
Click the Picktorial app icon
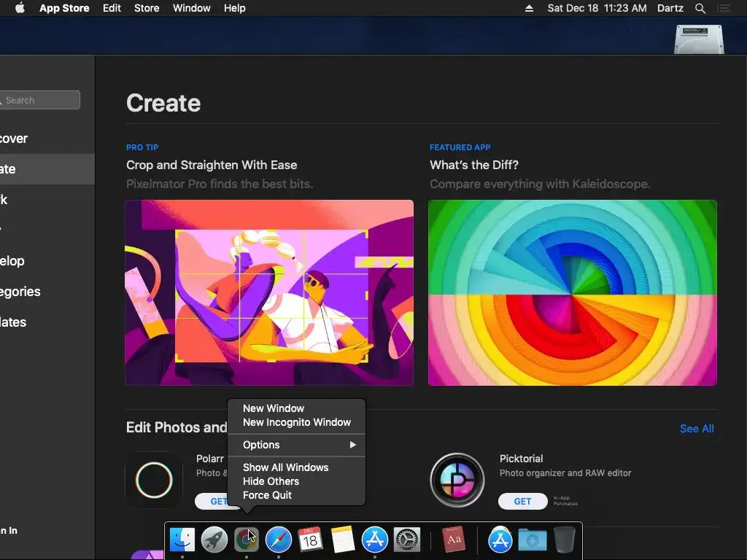point(457,480)
